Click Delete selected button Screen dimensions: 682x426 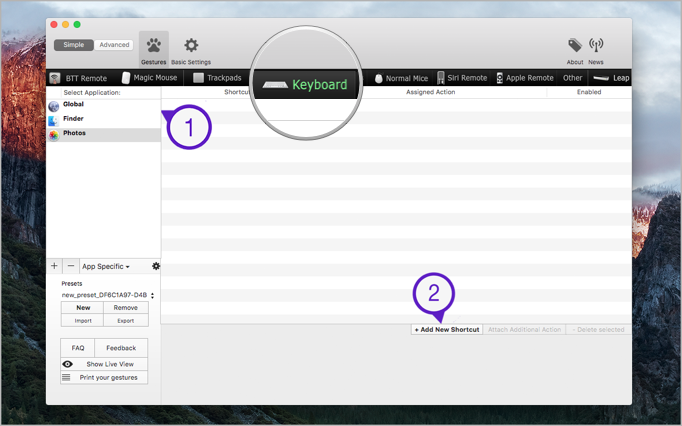(x=598, y=330)
